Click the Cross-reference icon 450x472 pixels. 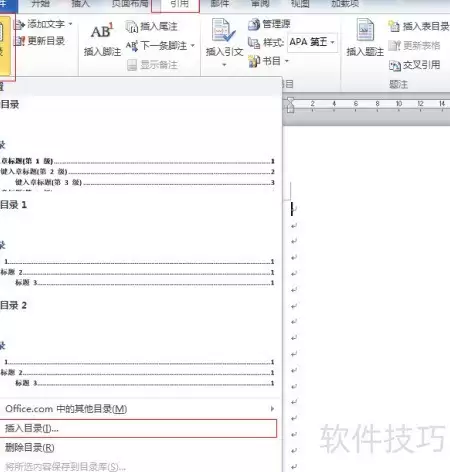point(395,66)
